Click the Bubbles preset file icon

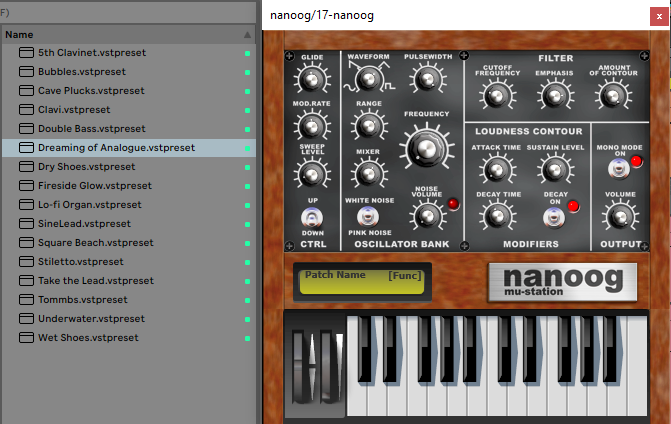coord(26,71)
